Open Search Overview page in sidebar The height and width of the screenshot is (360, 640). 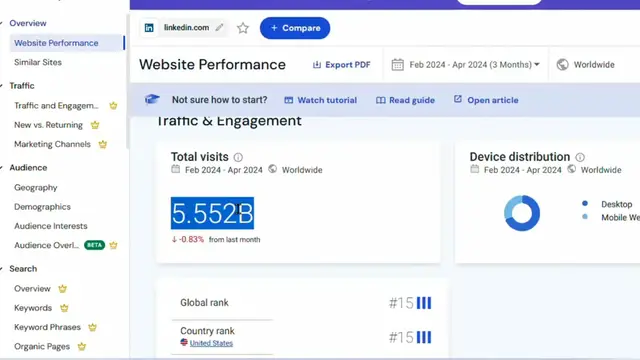tap(32, 289)
